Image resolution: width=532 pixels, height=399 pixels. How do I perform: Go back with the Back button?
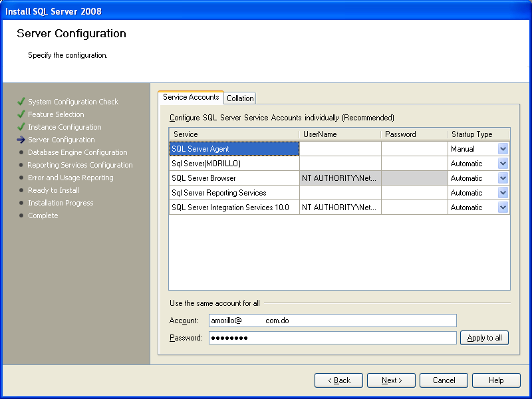point(338,380)
